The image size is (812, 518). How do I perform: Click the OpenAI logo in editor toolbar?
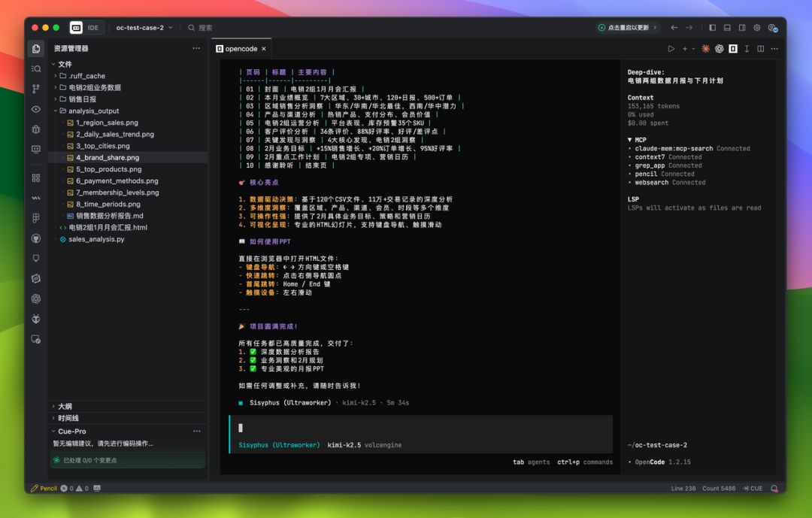point(719,49)
